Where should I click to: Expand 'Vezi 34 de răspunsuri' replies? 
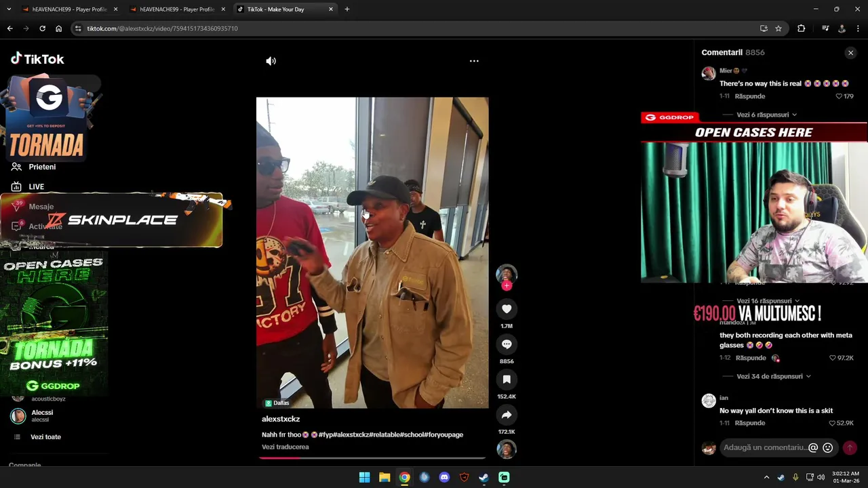[774, 376]
